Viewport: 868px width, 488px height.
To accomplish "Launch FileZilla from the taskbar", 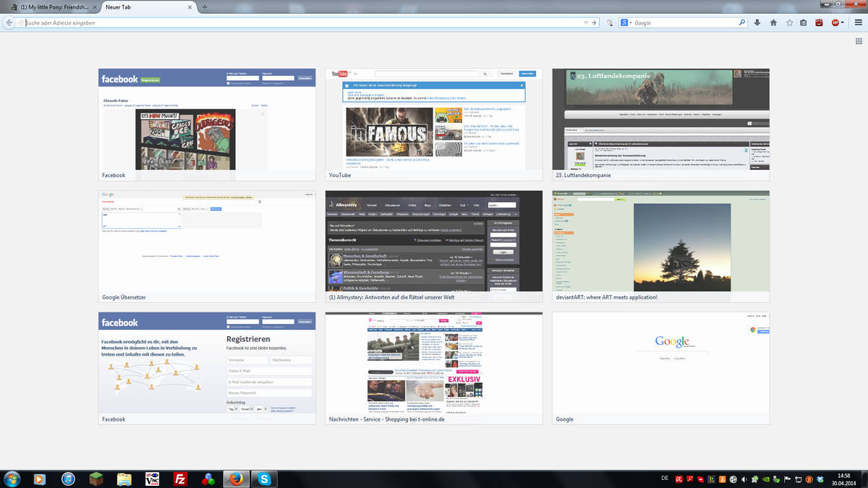I will 181,479.
